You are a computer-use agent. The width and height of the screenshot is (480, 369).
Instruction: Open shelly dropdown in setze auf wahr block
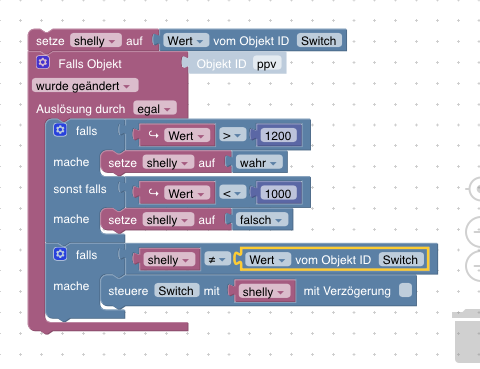click(168, 163)
